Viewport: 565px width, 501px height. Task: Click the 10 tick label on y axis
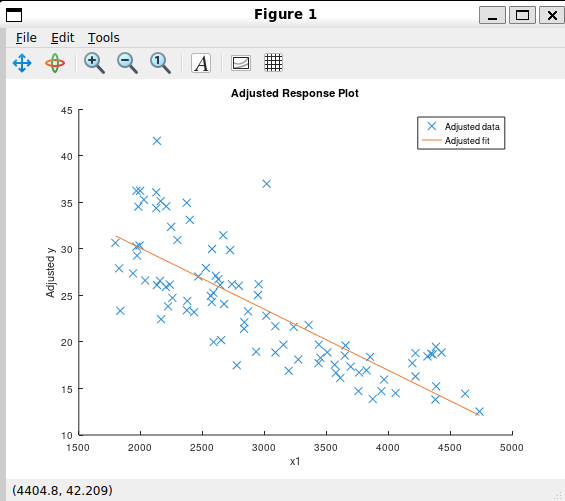click(x=67, y=435)
